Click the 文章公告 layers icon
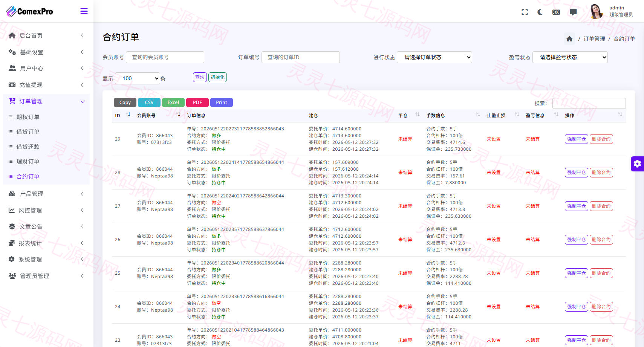This screenshot has height=347, width=644. pos(12,226)
